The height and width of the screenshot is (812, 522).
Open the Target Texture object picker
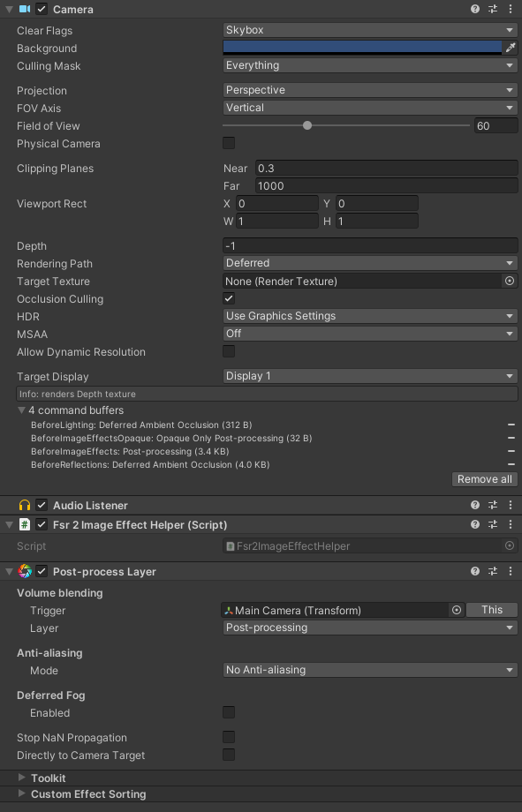pos(511,281)
